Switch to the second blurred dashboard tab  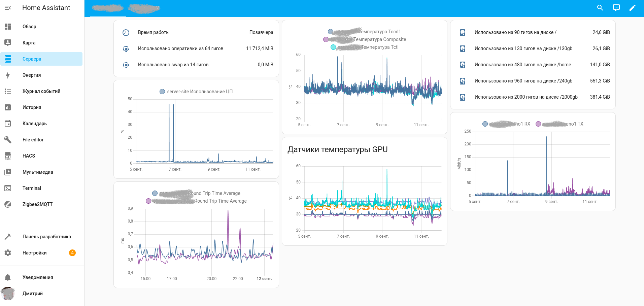point(144,8)
